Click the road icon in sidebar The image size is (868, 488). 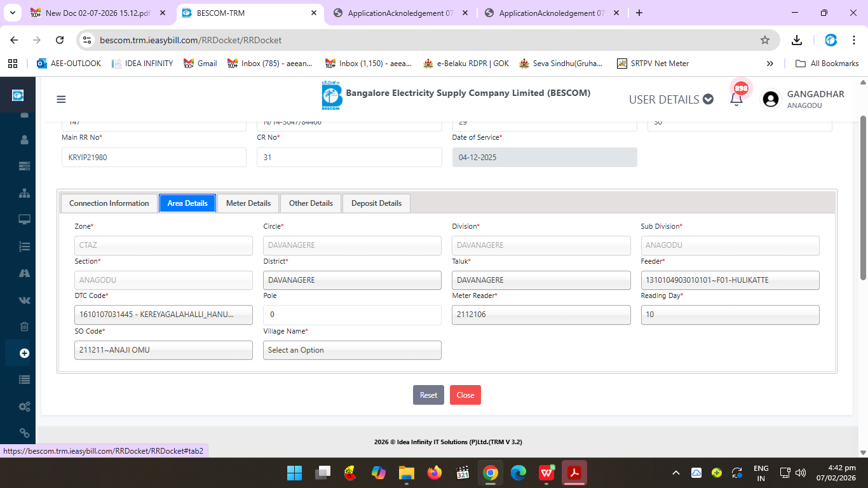(x=24, y=273)
